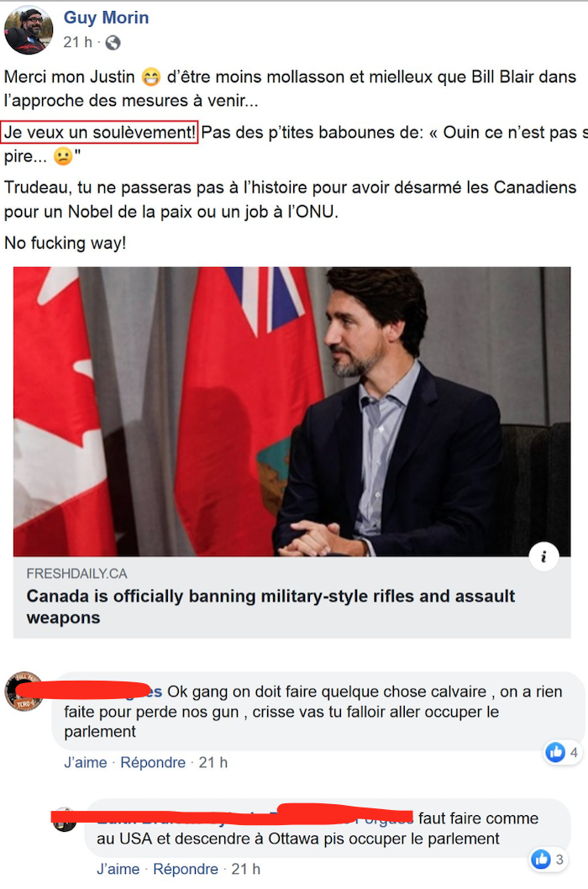588x889 pixels.
Task: Click the highlighted 'Je veux un soulèvement!' text
Action: 99,132
